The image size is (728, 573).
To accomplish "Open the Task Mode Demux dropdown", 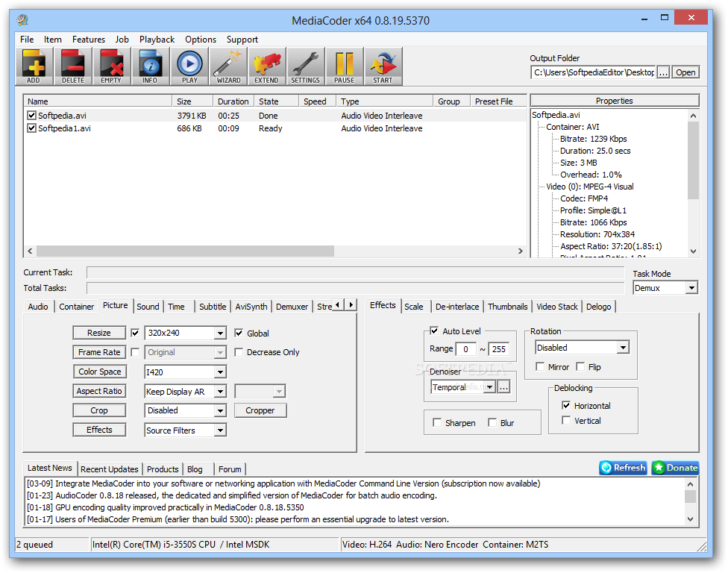I will 665,288.
